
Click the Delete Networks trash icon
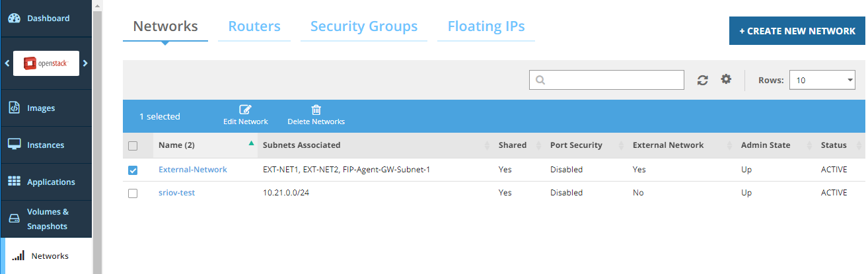coord(316,110)
